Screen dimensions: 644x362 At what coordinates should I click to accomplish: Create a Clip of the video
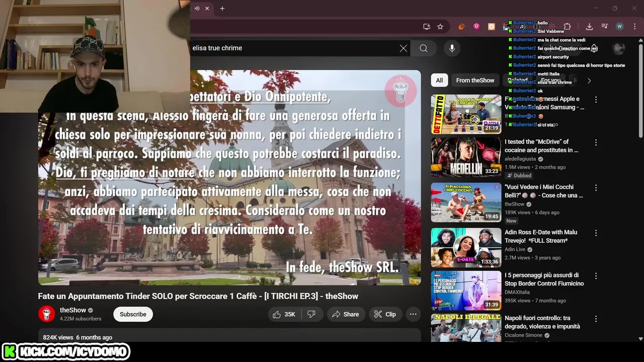(x=385, y=314)
